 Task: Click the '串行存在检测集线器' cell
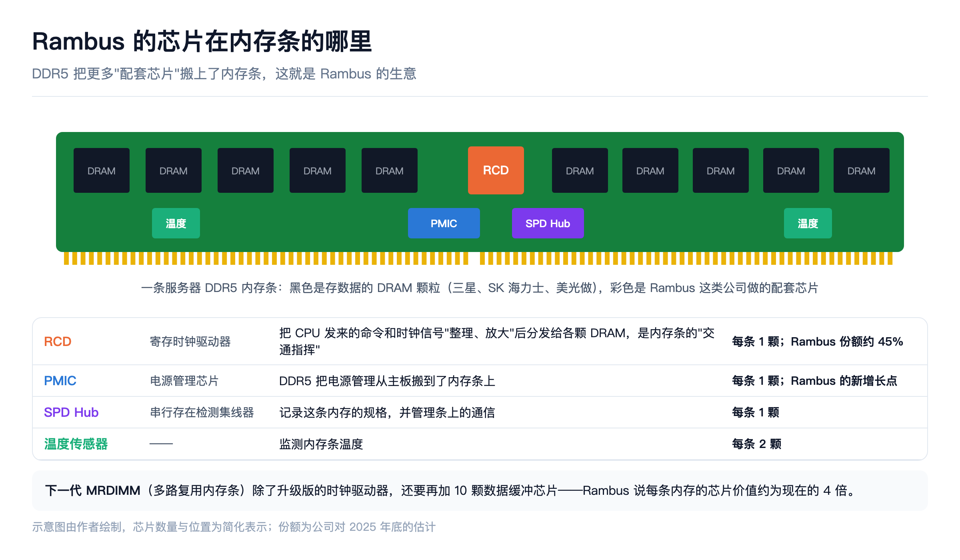[202, 412]
